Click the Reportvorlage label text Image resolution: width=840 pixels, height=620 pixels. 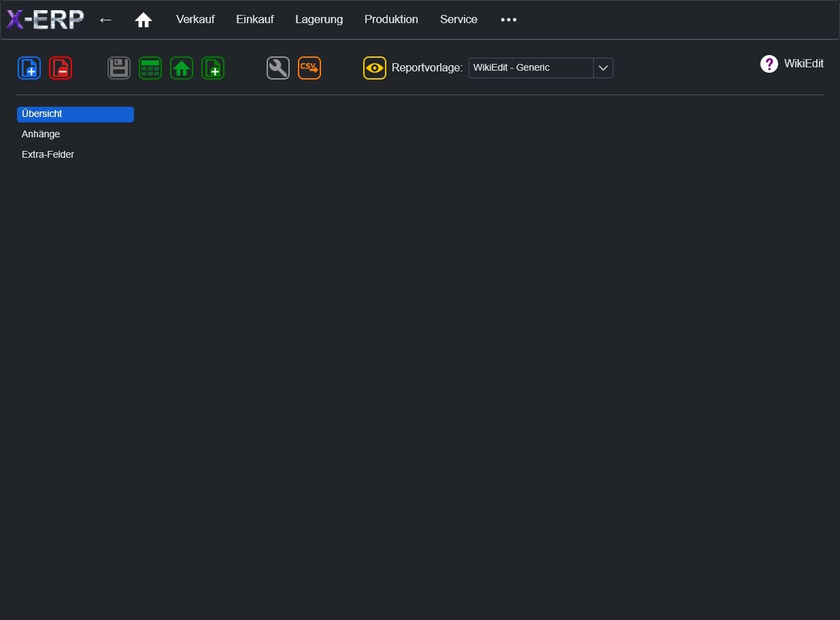(427, 68)
